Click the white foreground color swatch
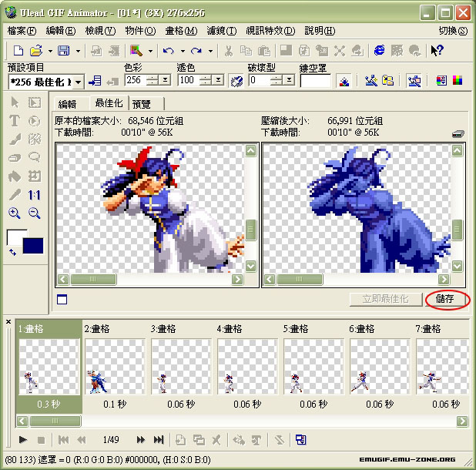The image size is (476, 470). tap(14, 237)
